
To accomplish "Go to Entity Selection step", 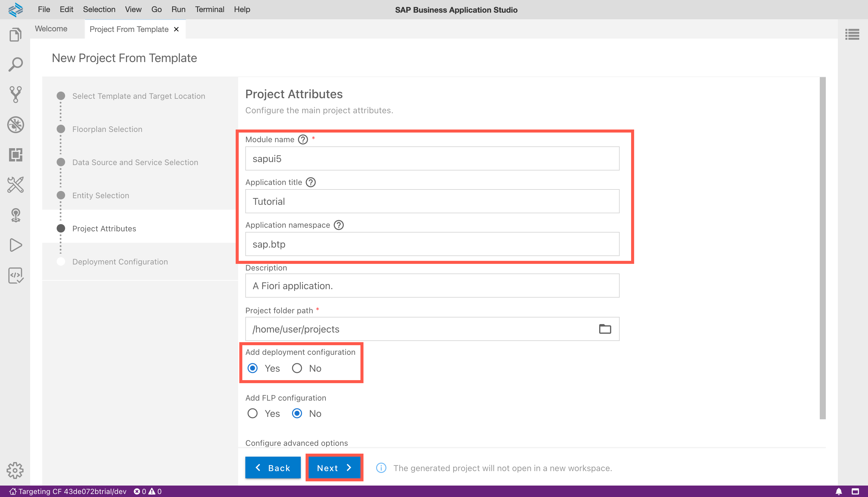I will (x=101, y=195).
